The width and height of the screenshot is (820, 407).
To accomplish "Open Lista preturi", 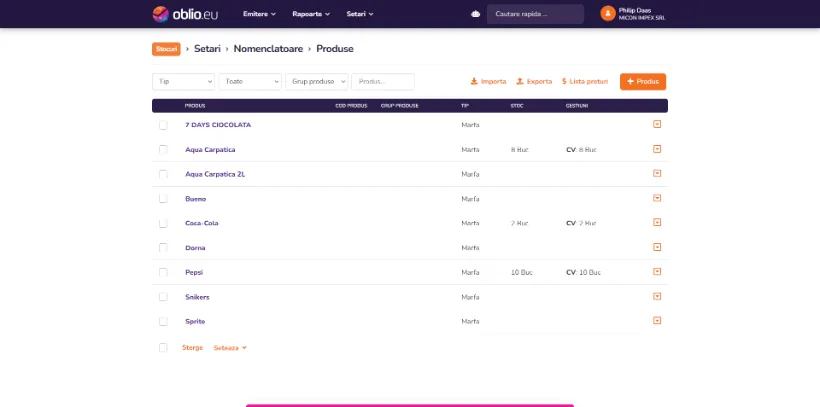I will click(585, 82).
